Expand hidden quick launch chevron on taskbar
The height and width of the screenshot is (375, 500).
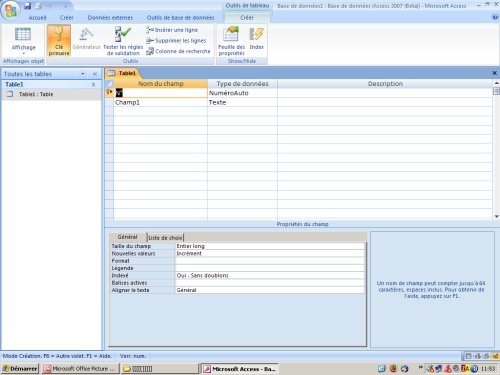[421, 367]
